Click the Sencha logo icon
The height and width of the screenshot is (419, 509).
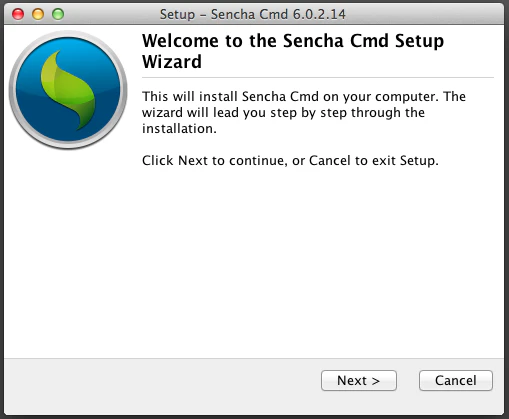68,90
